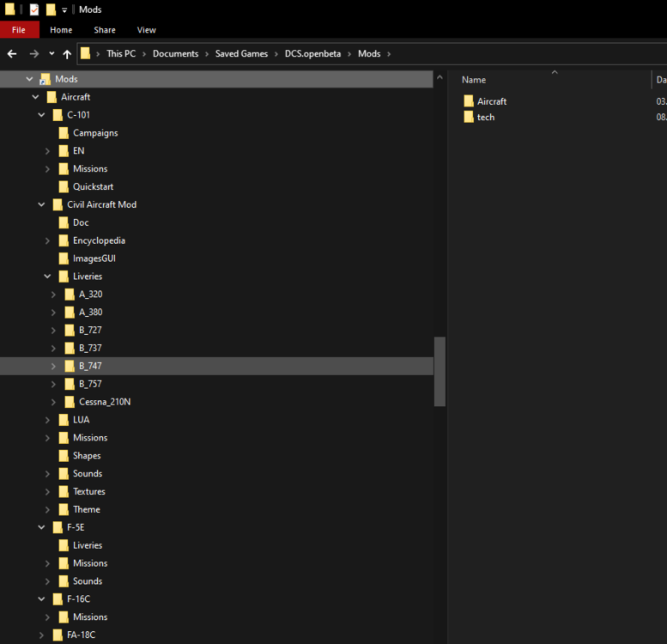Click the Mods folder icon in the tree
This screenshot has height=644, width=667.
(x=45, y=79)
